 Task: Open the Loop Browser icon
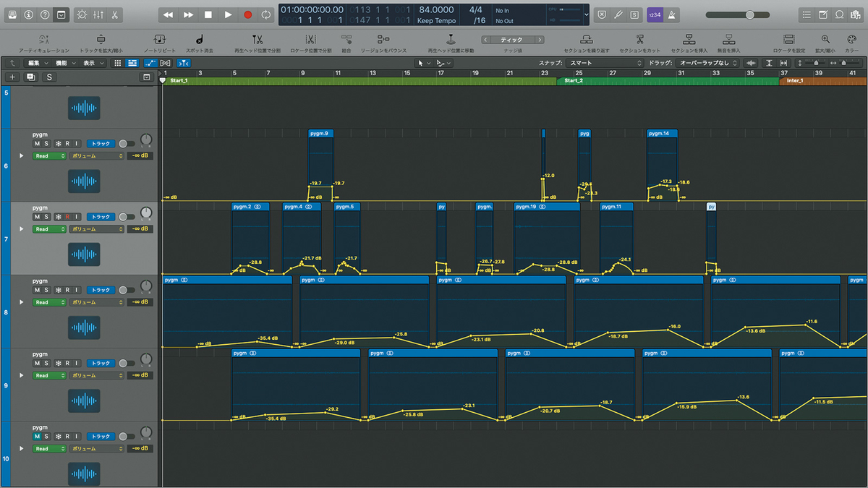click(x=839, y=14)
